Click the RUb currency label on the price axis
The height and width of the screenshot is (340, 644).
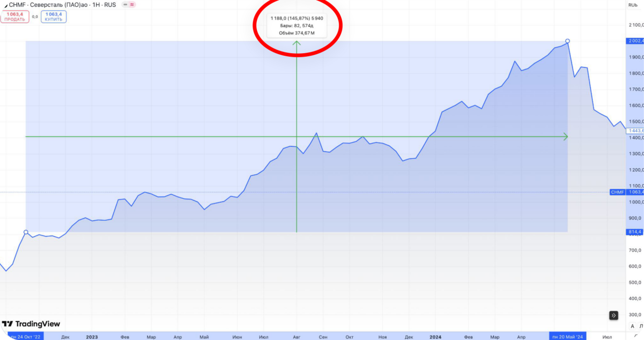pos(633,5)
